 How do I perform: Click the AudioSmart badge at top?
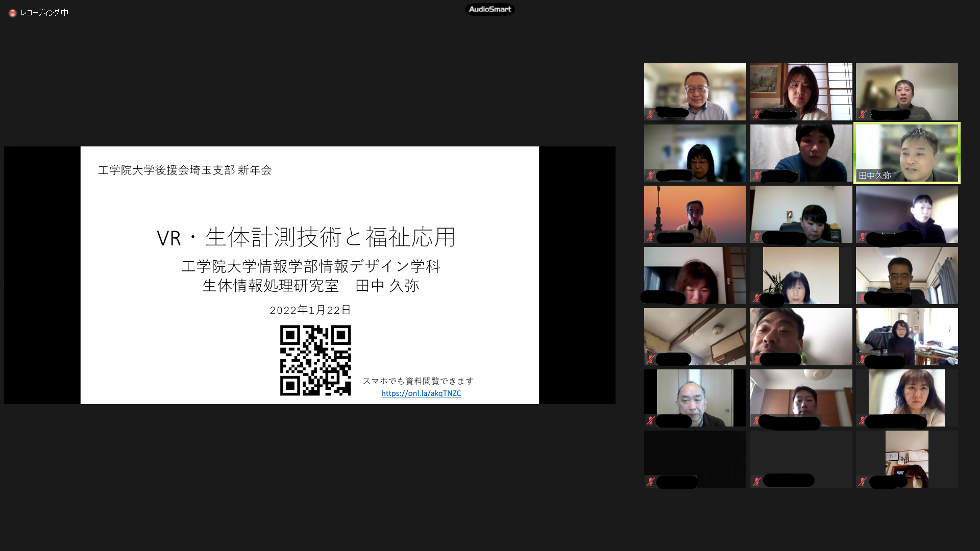click(x=490, y=9)
